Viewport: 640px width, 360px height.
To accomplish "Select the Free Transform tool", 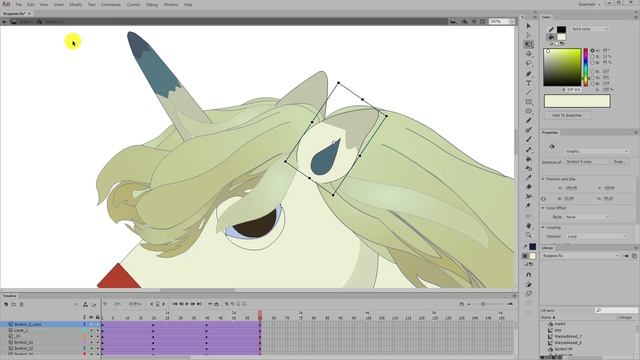I will click(x=529, y=44).
